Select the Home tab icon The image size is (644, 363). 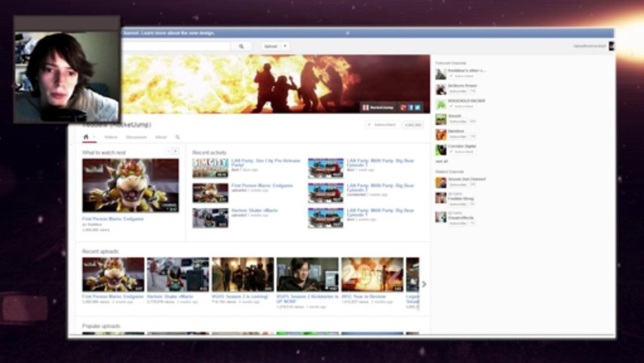pyautogui.click(x=86, y=137)
